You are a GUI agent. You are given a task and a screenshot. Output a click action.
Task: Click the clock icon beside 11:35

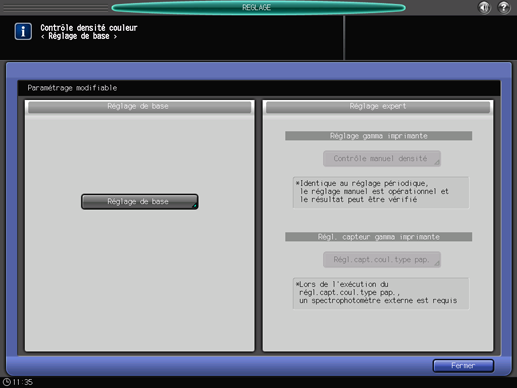pos(6,382)
